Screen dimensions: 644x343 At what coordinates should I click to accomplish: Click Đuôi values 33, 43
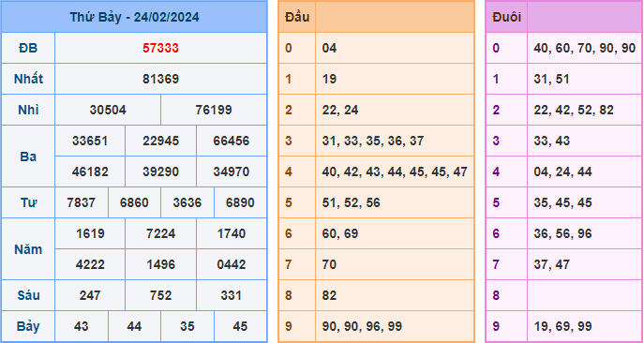(x=552, y=141)
